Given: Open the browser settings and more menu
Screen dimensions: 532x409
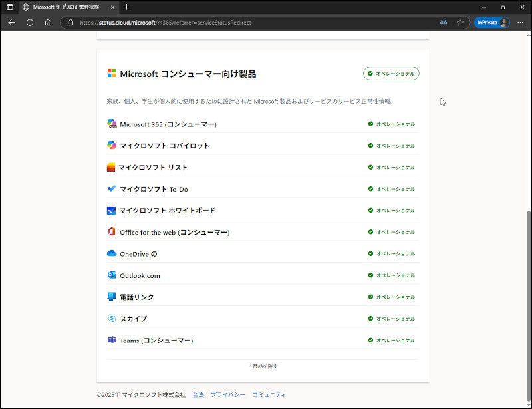Looking at the screenshot, I should 520,23.
